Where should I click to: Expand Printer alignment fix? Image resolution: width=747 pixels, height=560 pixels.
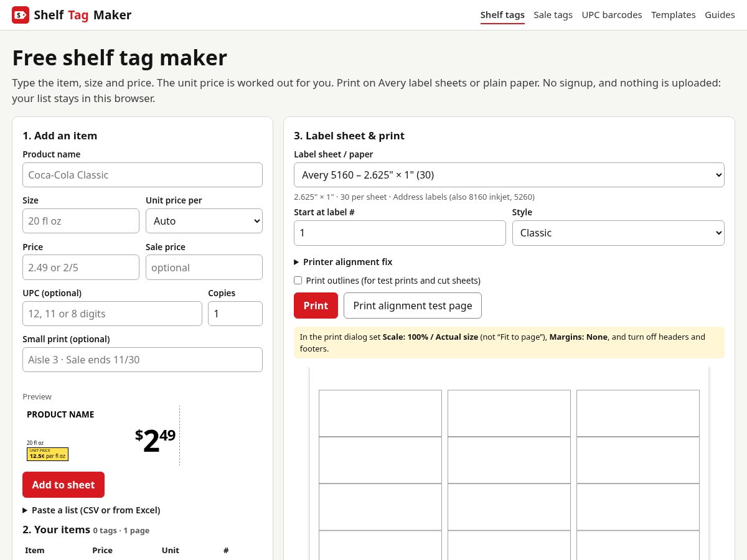coord(343,262)
